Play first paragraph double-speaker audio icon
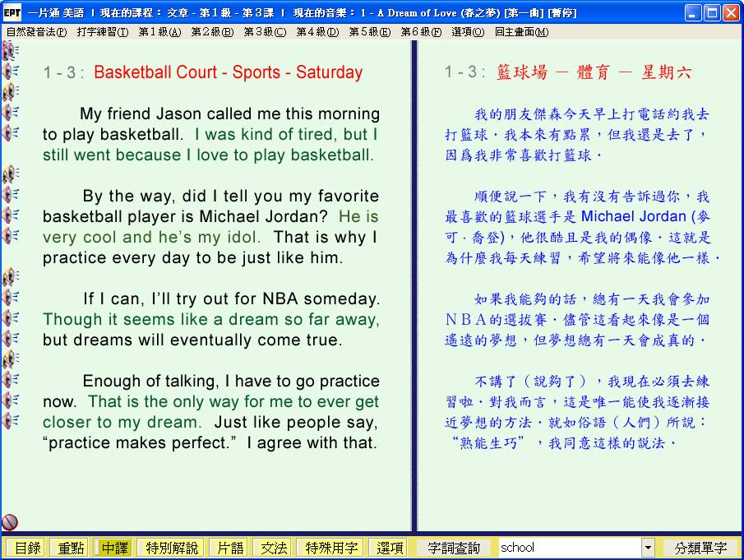 (x=10, y=91)
